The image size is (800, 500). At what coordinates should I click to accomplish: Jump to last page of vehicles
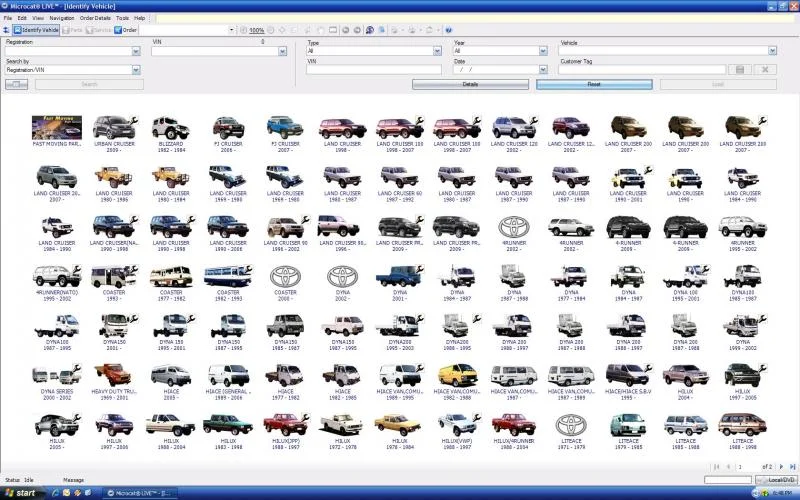point(792,467)
